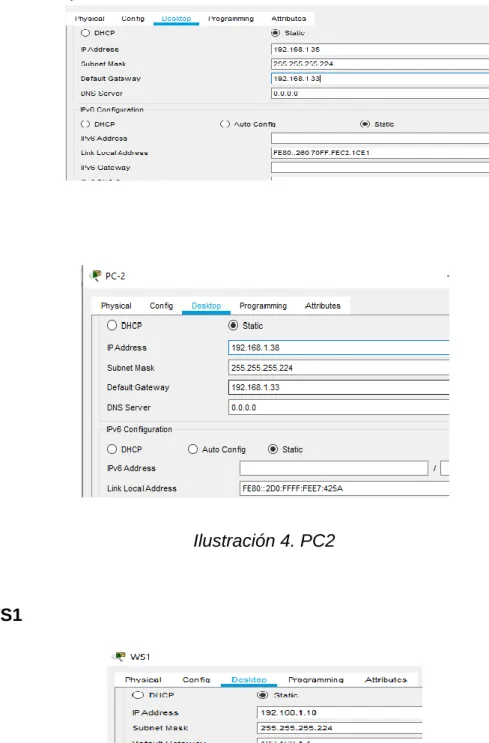
Task: Select IPv6 Auto Config radio in top window
Action: tap(225, 124)
